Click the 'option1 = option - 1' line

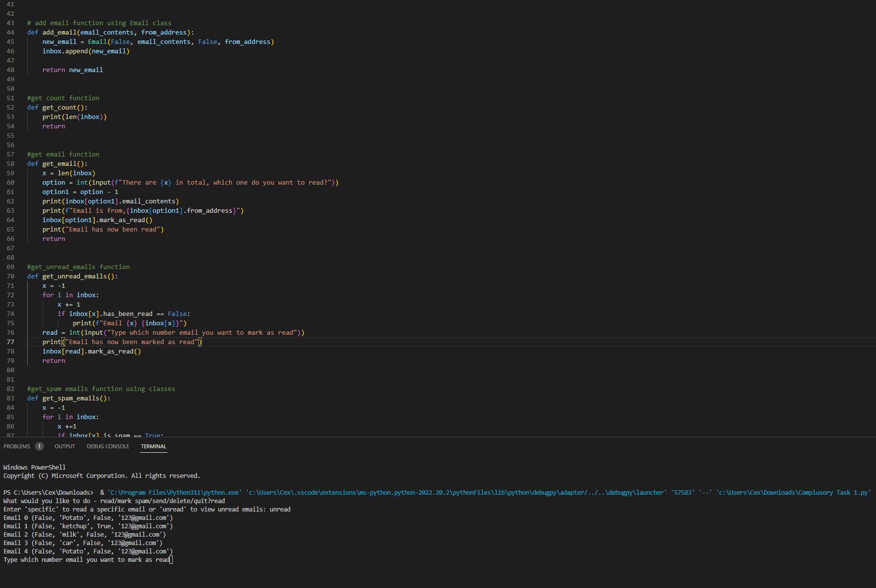pos(80,192)
